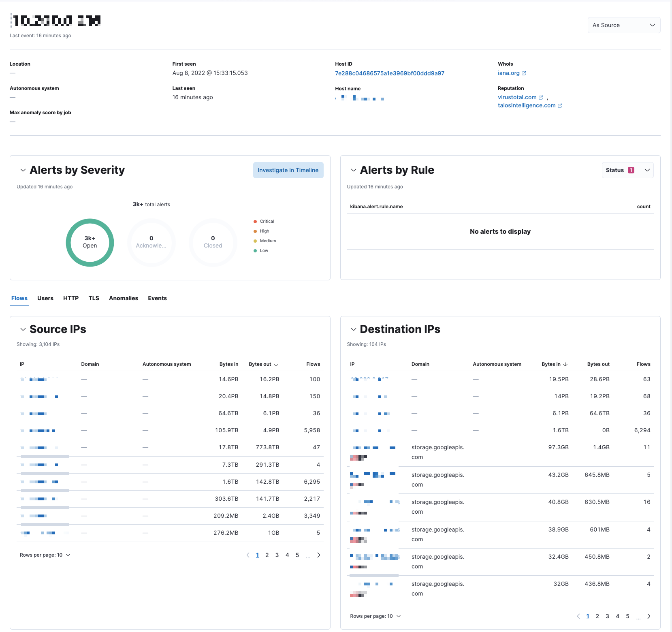Click previous page arrow in Destination IPs pagination
The image size is (672, 632).
[578, 616]
